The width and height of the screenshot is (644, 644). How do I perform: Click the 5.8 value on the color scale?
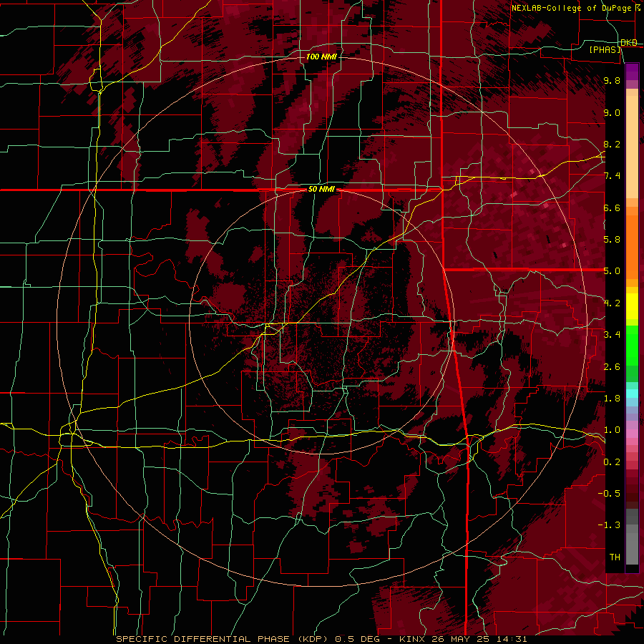click(612, 240)
